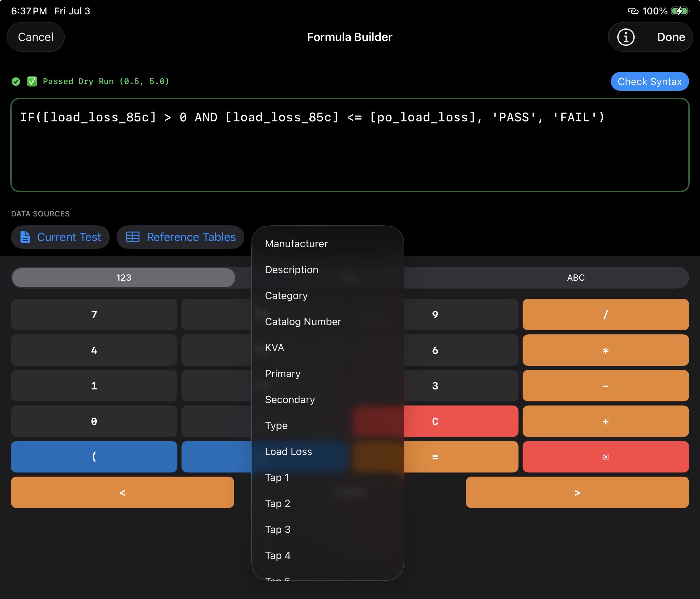This screenshot has height=599, width=700.
Task: Choose Load Loss from the field list
Action: pyautogui.click(x=327, y=452)
